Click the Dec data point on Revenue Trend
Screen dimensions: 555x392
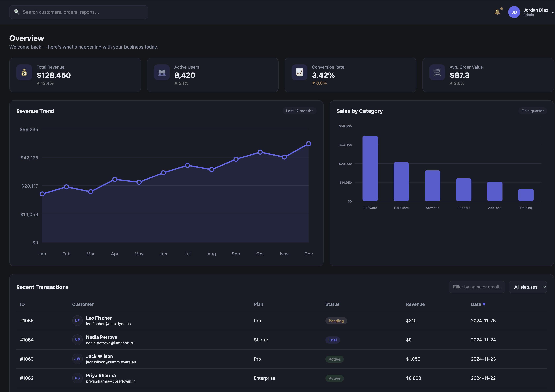pyautogui.click(x=308, y=144)
